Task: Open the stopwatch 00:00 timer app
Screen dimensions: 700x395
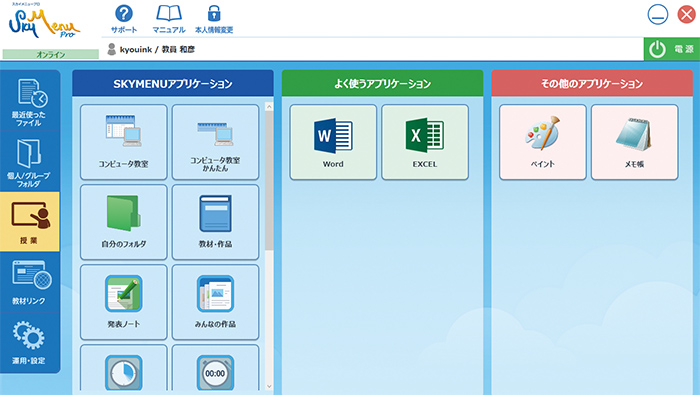Action: [x=215, y=370]
